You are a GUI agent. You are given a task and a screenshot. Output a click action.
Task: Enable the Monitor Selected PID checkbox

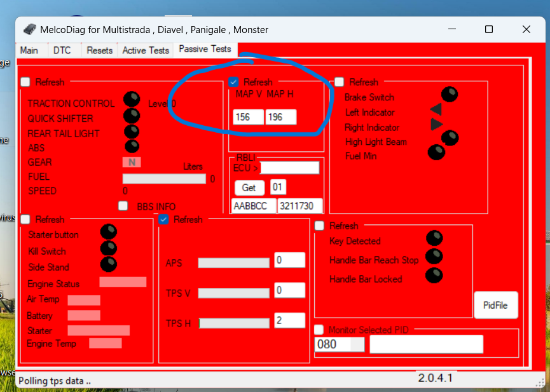coord(319,330)
